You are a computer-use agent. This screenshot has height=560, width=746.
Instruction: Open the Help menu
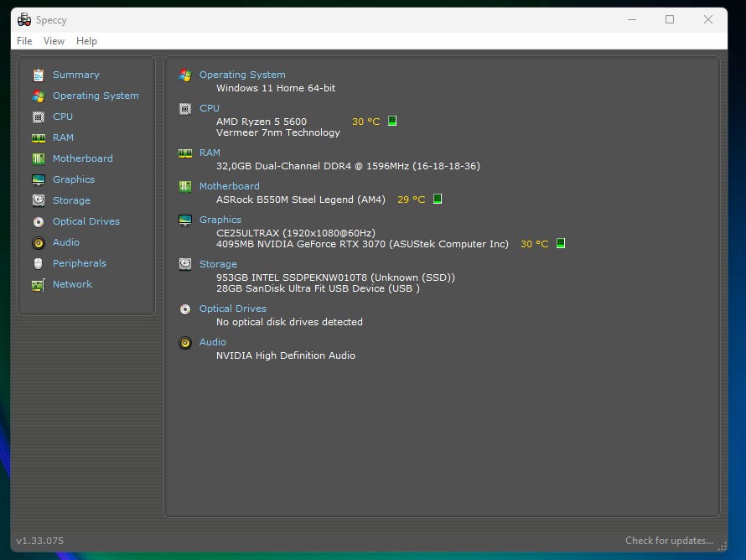coord(86,40)
